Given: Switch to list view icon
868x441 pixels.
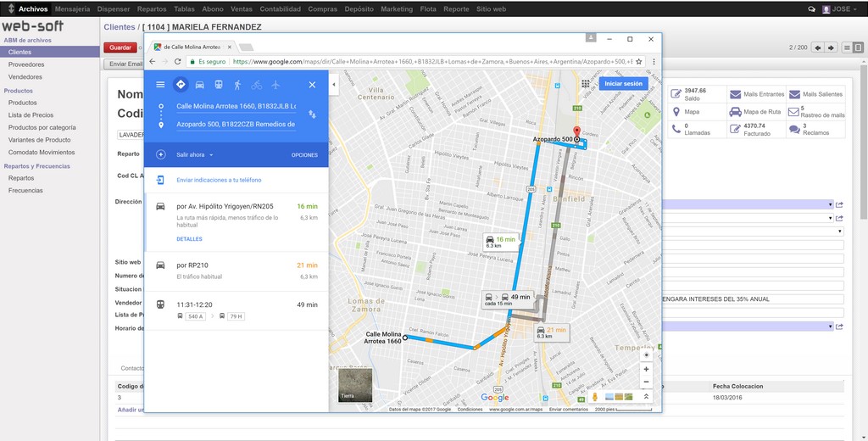Looking at the screenshot, I should [x=847, y=47].
